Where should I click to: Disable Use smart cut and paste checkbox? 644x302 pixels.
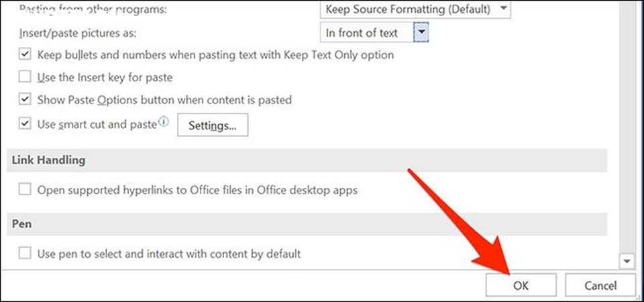pos(25,123)
